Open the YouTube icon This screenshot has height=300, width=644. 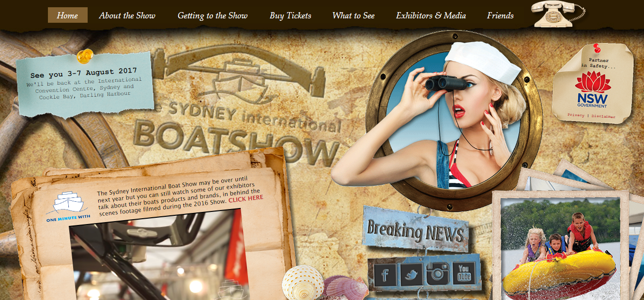click(464, 273)
